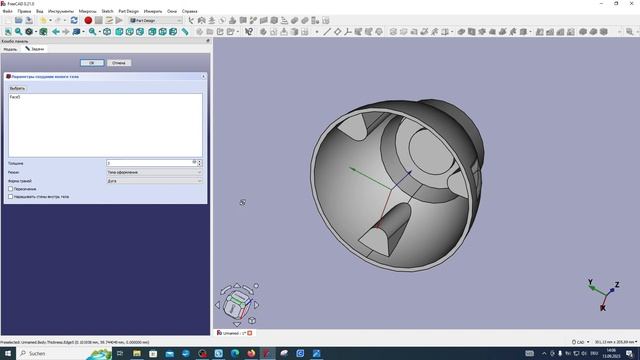Open the CAD navigation style dropdown
The width and height of the screenshot is (640, 360).
(581, 342)
